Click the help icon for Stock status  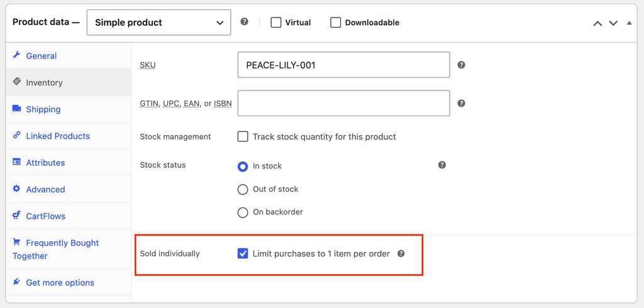(x=442, y=165)
